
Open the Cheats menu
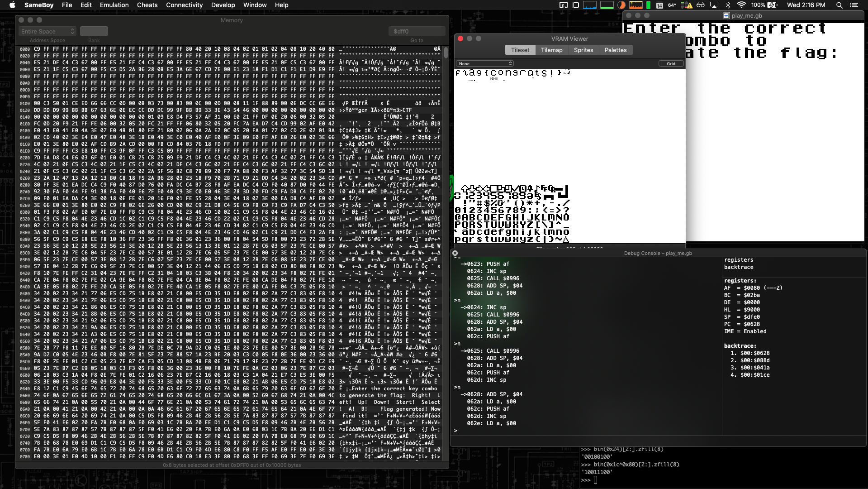click(x=147, y=5)
